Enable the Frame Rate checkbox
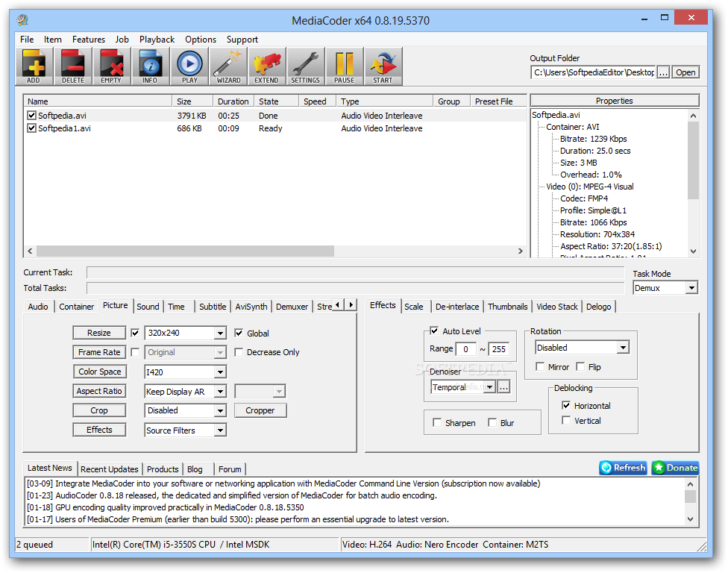Image resolution: width=728 pixels, height=573 pixels. pyautogui.click(x=135, y=352)
